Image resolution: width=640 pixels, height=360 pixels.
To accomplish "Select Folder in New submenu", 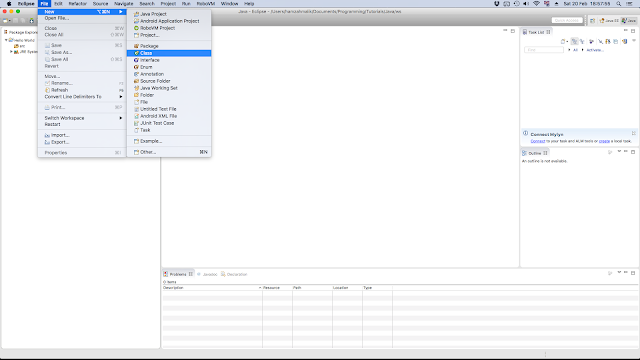I will (x=169, y=95).
